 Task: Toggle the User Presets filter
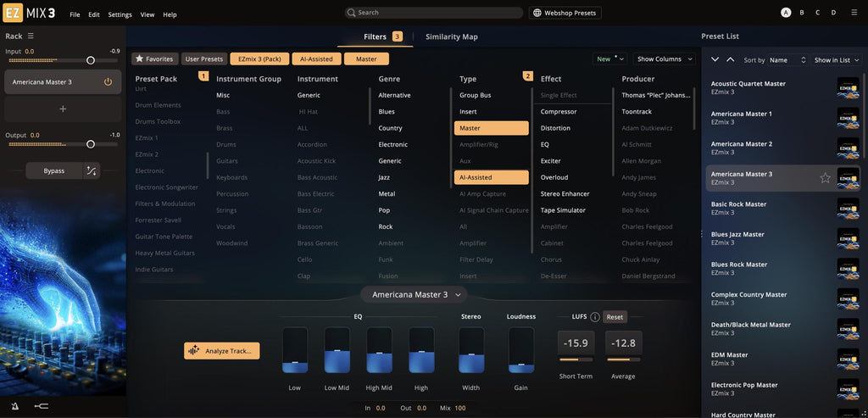(x=203, y=59)
